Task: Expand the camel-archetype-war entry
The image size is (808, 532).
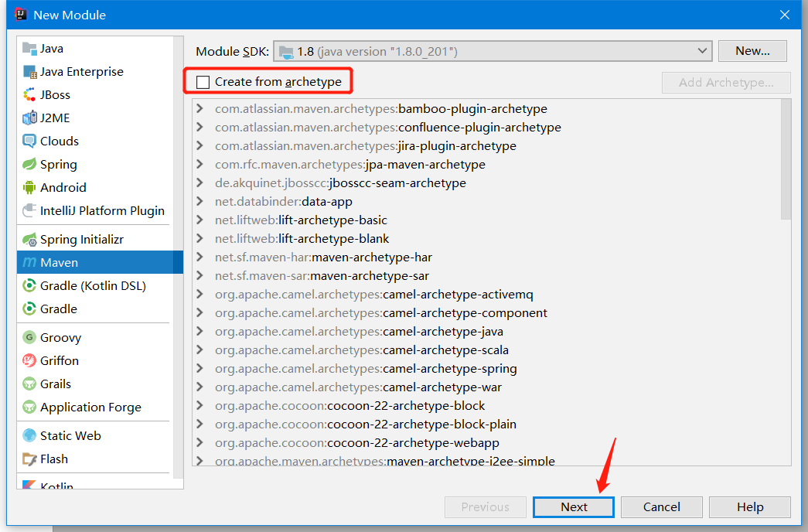Action: [200, 387]
